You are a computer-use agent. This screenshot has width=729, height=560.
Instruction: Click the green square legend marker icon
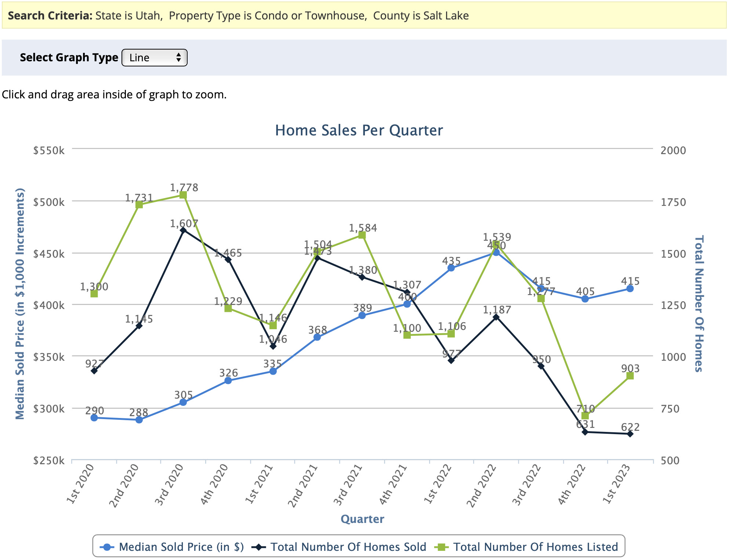tap(442, 547)
